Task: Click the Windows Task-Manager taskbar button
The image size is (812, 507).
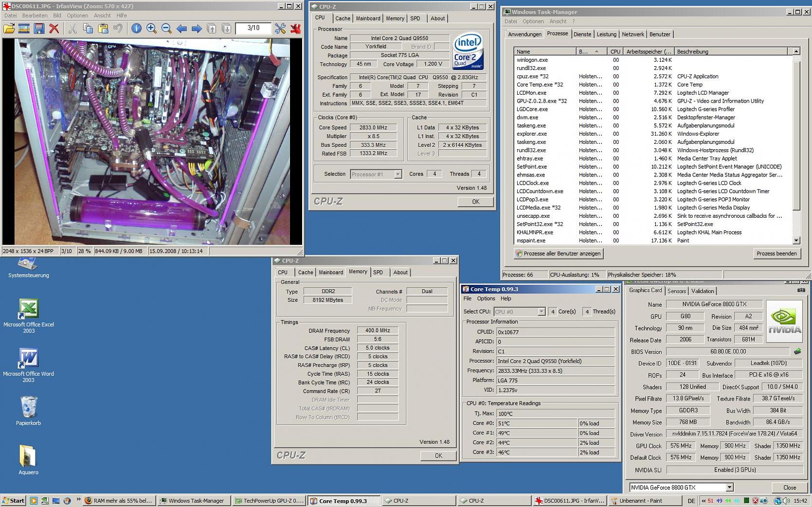Action: tap(193, 501)
